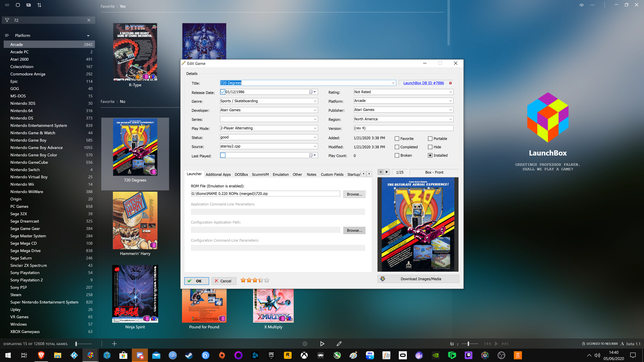Click the play game icon in bottom bar
Screen dimensions: 644x362
[x=322, y=344]
